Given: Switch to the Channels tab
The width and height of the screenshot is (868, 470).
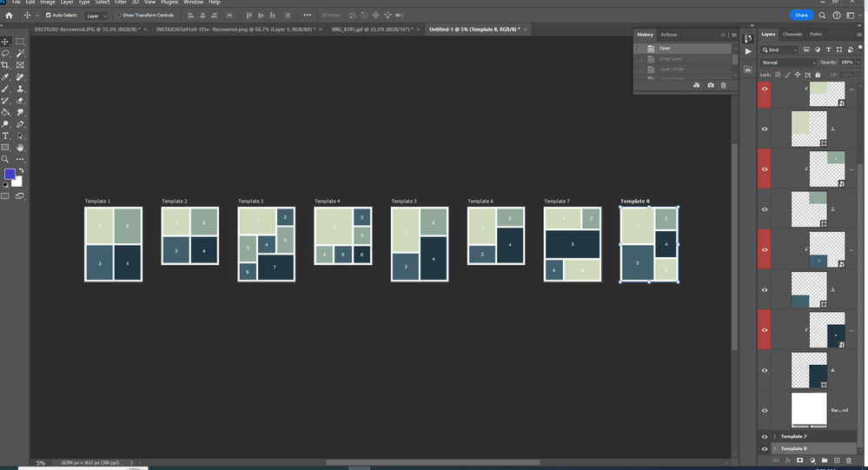Looking at the screenshot, I should pyautogui.click(x=792, y=35).
